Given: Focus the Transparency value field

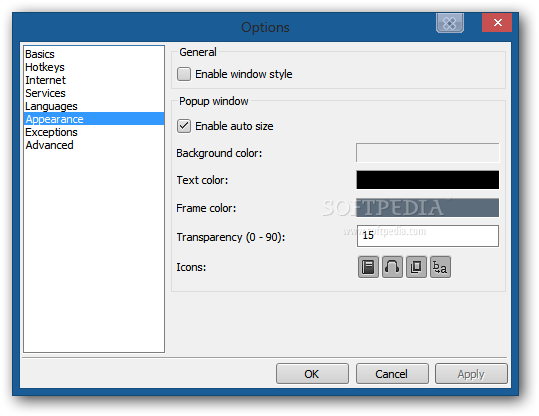Looking at the screenshot, I should pyautogui.click(x=428, y=236).
